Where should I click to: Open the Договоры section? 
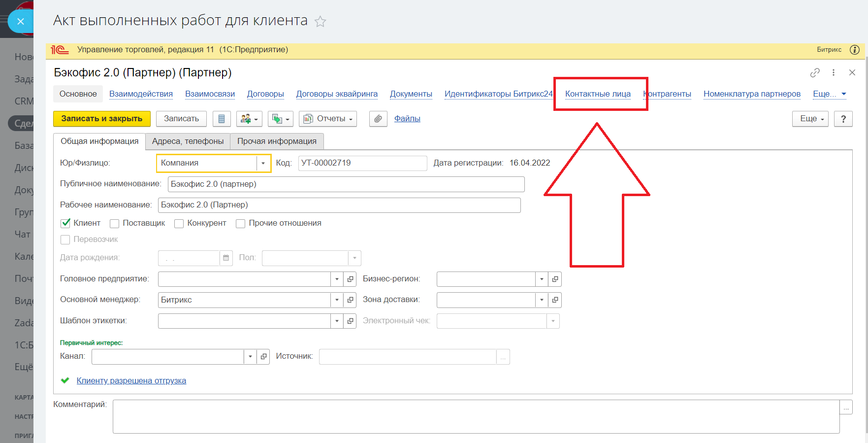pyautogui.click(x=265, y=94)
